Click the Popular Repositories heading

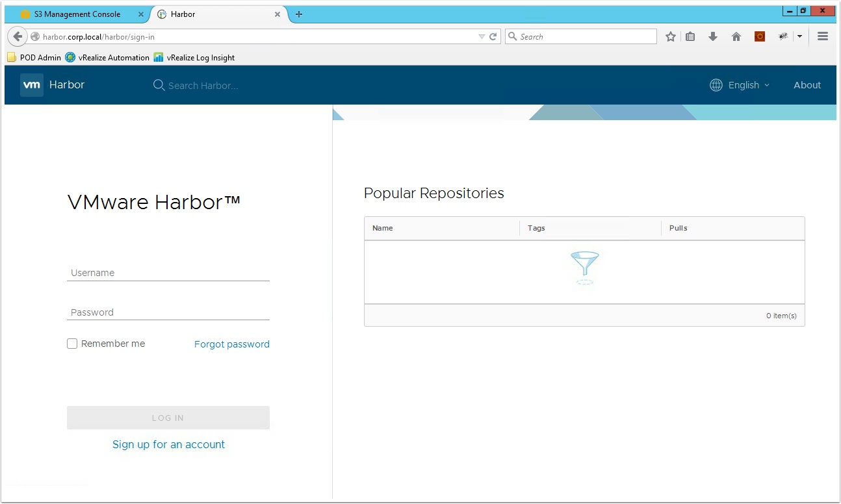[434, 193]
